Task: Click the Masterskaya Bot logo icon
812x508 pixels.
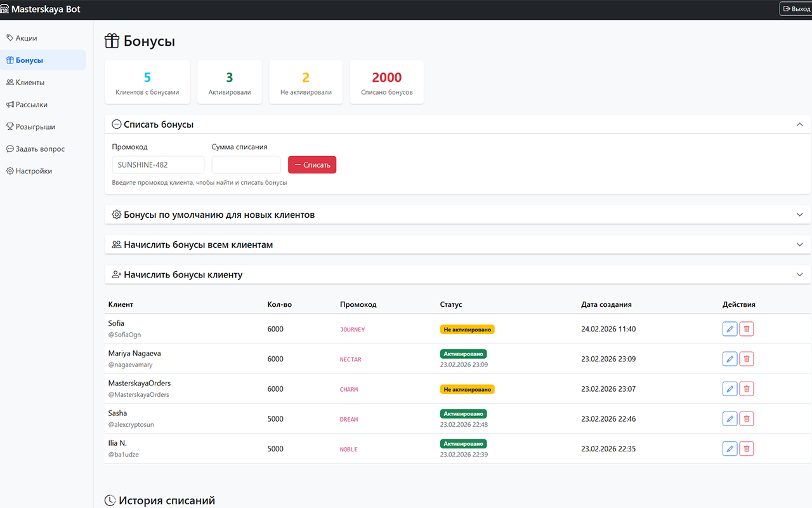Action: [5, 10]
